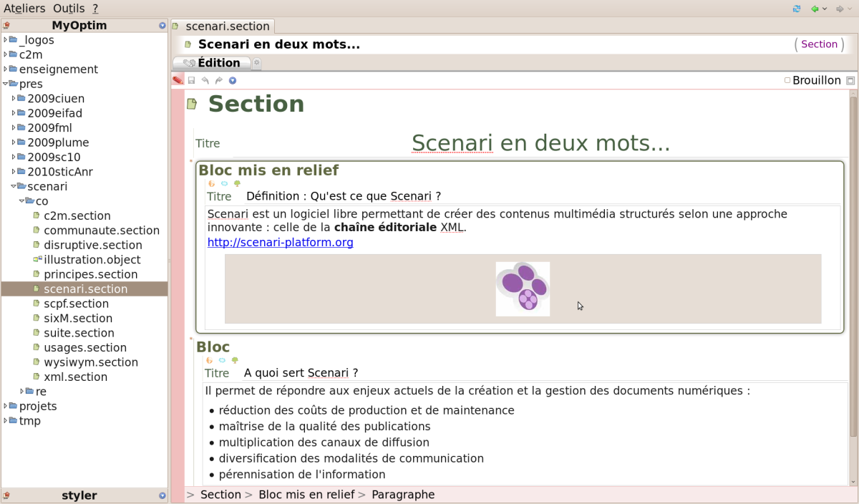Open the forward-history dropdown arrow

tap(850, 9)
